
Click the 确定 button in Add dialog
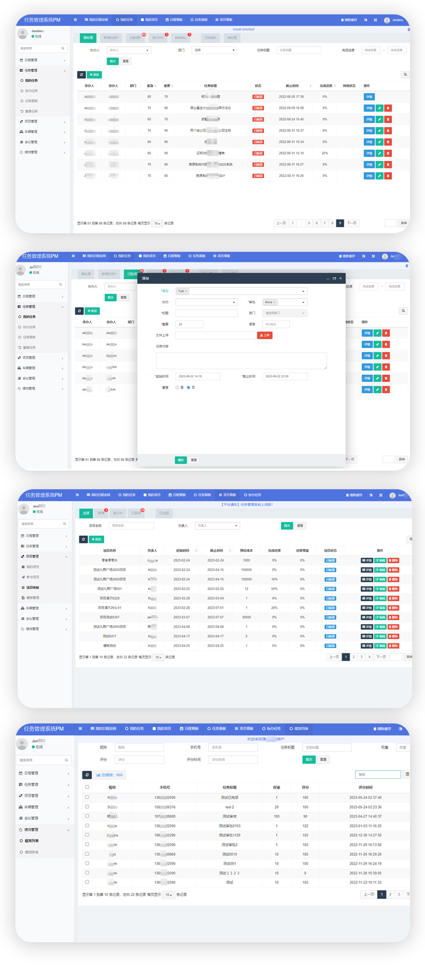[x=181, y=460]
